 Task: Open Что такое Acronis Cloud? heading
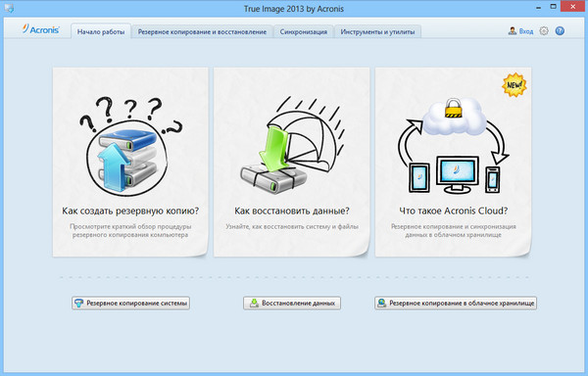point(454,211)
